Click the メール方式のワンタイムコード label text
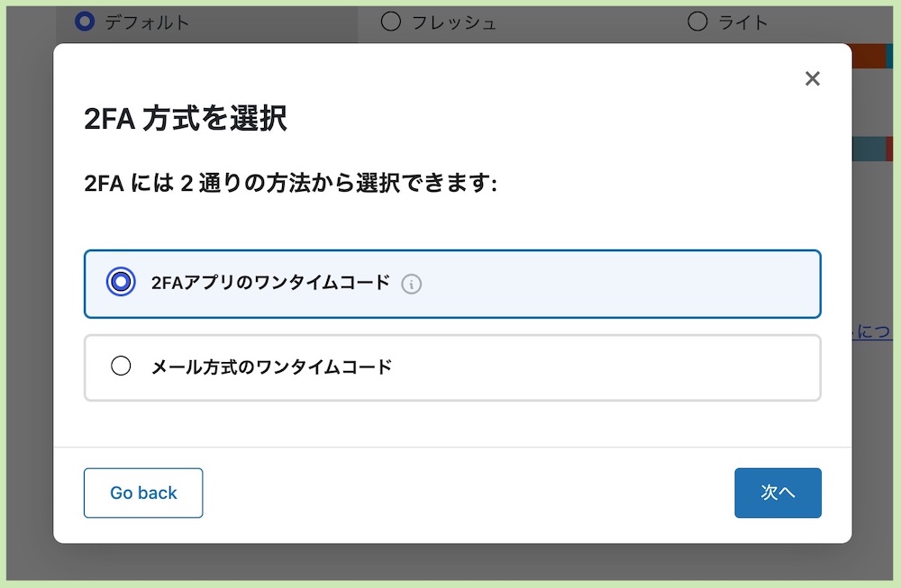The width and height of the screenshot is (901, 588). click(x=271, y=366)
